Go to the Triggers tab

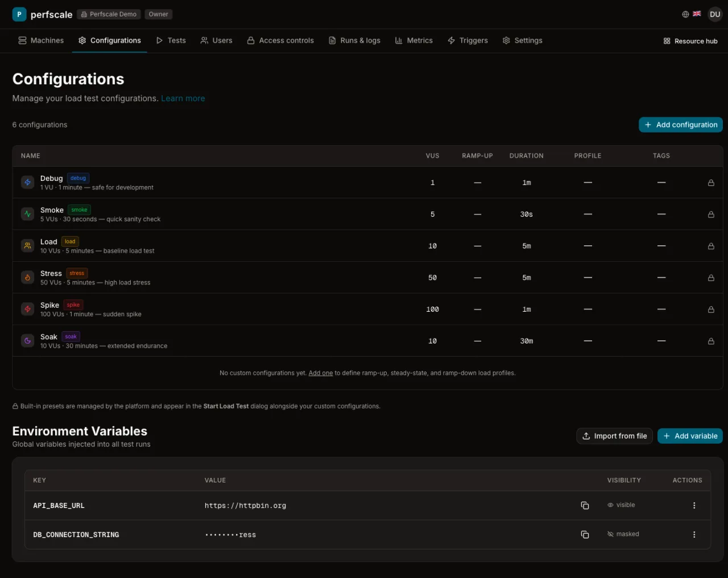click(x=468, y=40)
